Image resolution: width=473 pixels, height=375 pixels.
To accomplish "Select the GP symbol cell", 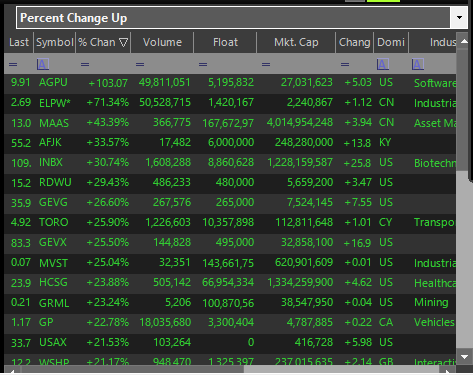I will [46, 323].
